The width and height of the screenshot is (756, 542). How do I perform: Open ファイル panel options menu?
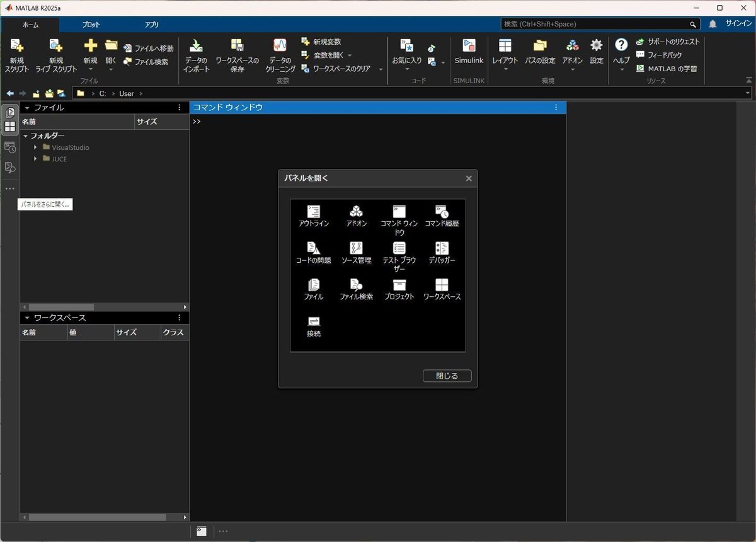[180, 108]
